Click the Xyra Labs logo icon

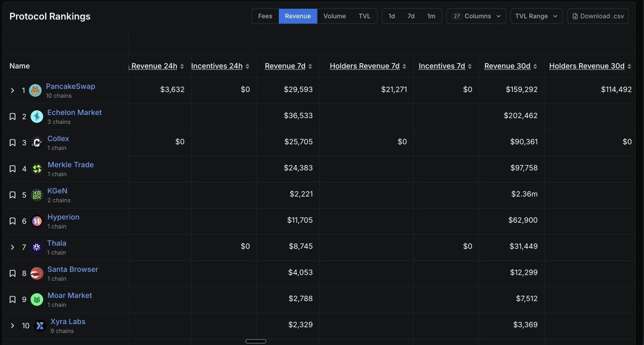[40, 326]
